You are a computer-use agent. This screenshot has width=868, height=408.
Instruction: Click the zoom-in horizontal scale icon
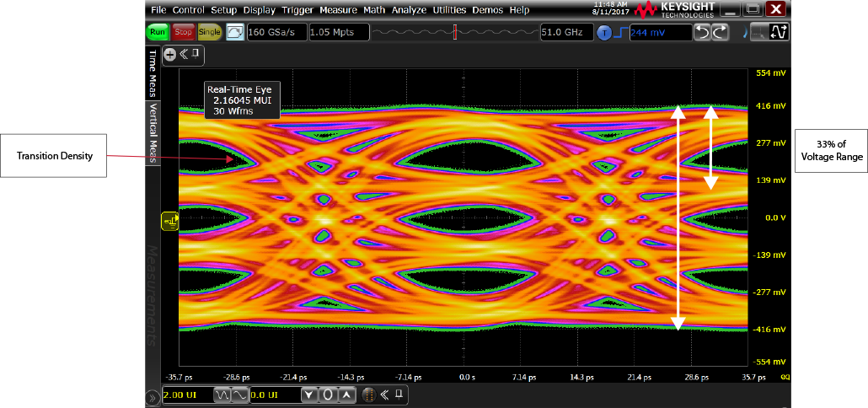pos(238,395)
